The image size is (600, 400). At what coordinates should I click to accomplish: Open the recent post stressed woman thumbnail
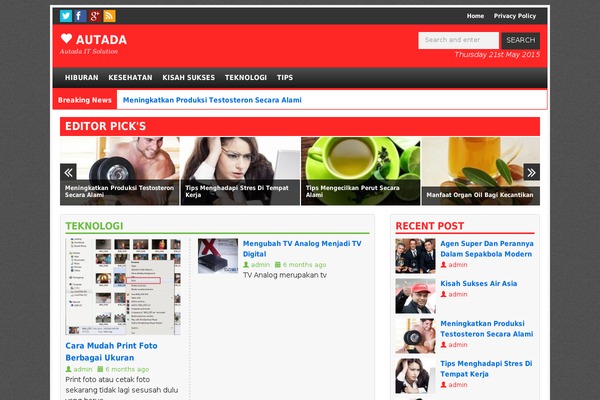coord(416,376)
